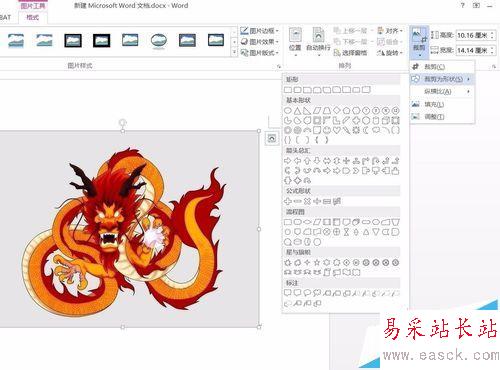This screenshot has width=500, height=370.
Task: Apply the first picture style thumbnail
Action: tap(16, 41)
